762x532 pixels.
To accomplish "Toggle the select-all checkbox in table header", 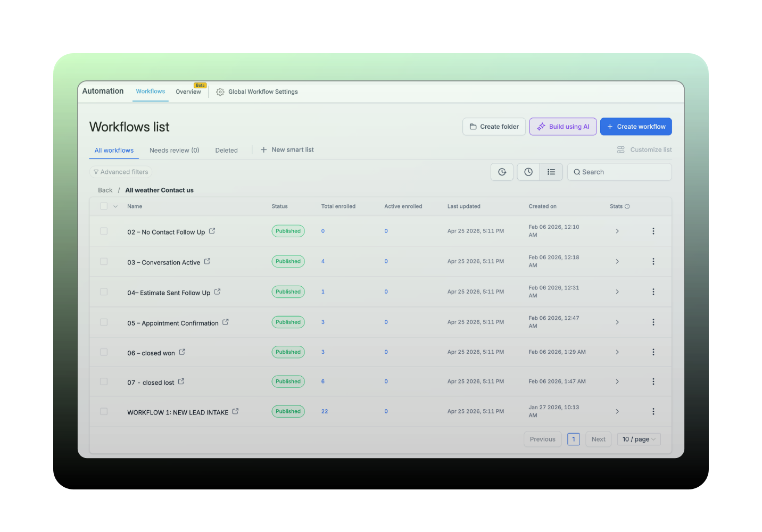I will pyautogui.click(x=104, y=206).
